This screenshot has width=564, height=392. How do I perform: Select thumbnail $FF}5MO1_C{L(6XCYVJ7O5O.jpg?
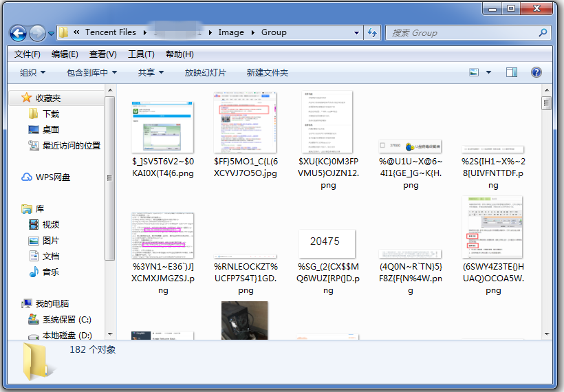click(246, 122)
